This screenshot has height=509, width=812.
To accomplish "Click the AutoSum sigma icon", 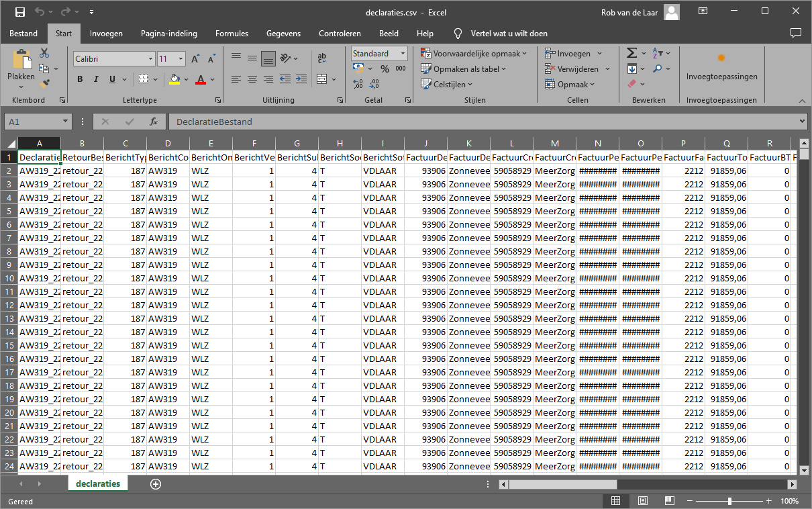I will click(x=631, y=53).
